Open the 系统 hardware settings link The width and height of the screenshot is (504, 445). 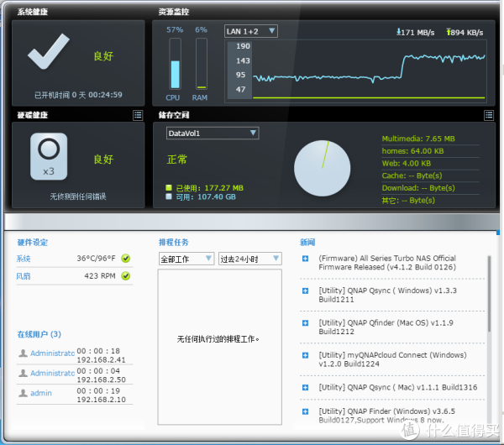coord(23,259)
